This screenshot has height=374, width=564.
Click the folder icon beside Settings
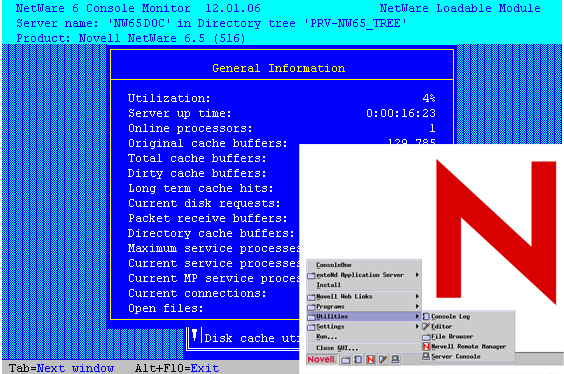tap(311, 327)
